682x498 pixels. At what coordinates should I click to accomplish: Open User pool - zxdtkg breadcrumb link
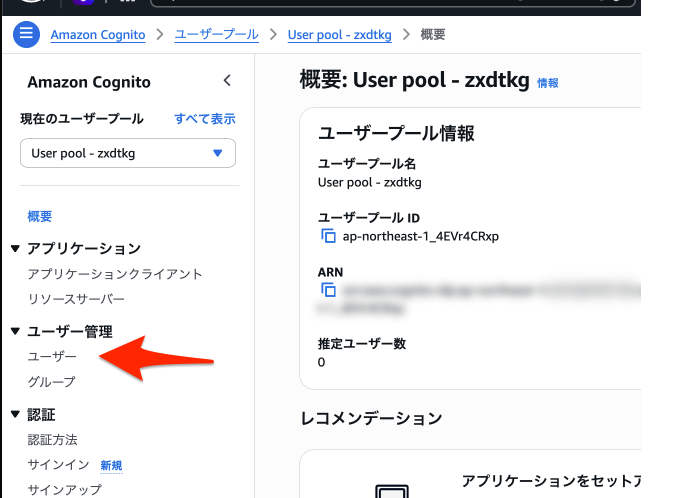point(340,35)
